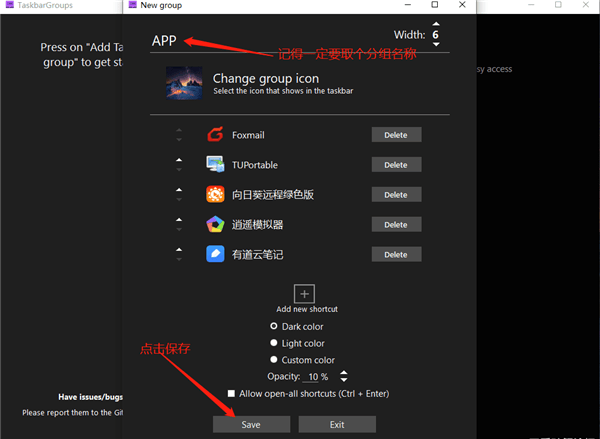The width and height of the screenshot is (600, 439).
Task: Click the TUPortable shortcut icon
Action: (215, 165)
